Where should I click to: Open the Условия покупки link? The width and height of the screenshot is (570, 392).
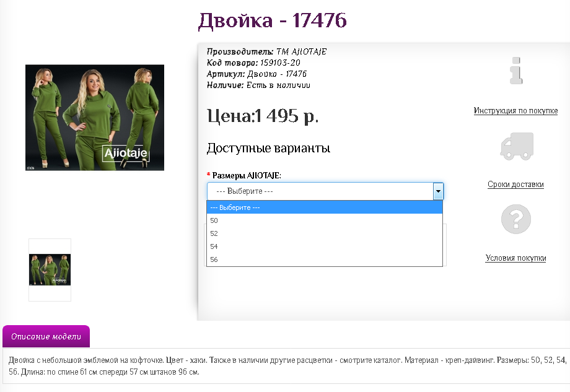point(515,258)
